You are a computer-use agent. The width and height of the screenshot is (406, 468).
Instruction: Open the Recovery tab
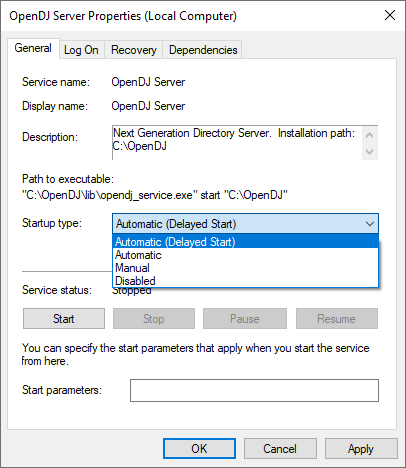[x=134, y=50]
